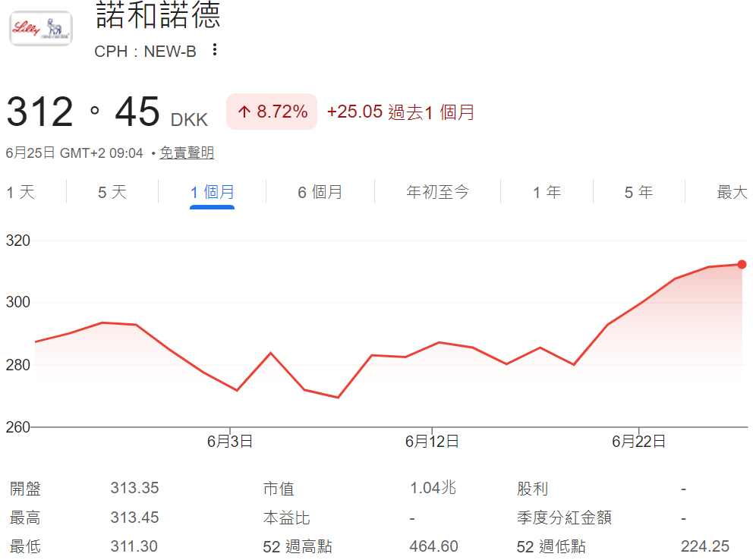Click the 季度分紅金額 label

coord(564,518)
